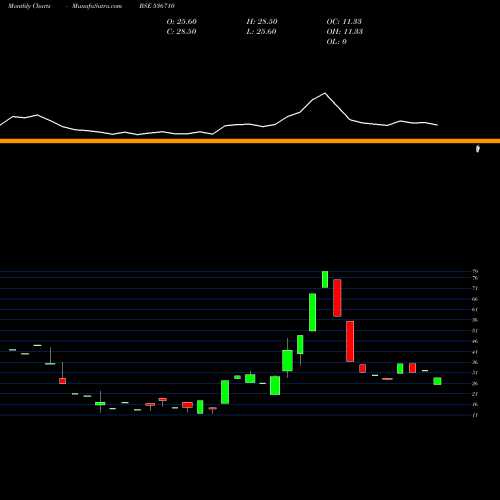Click the 'MunafaSutra.com' site name

[x=97, y=6]
